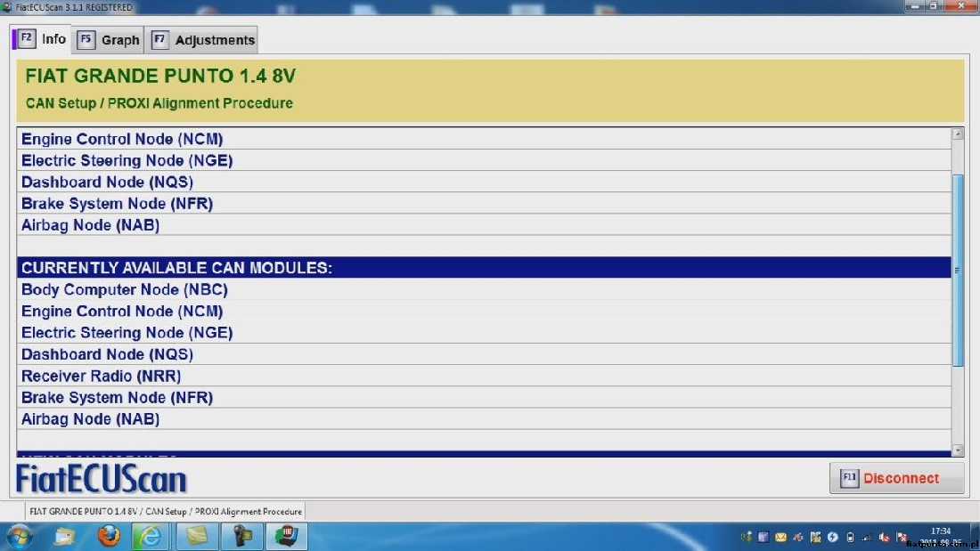Select Electric Steering Node (NGE) under available modules

point(484,333)
